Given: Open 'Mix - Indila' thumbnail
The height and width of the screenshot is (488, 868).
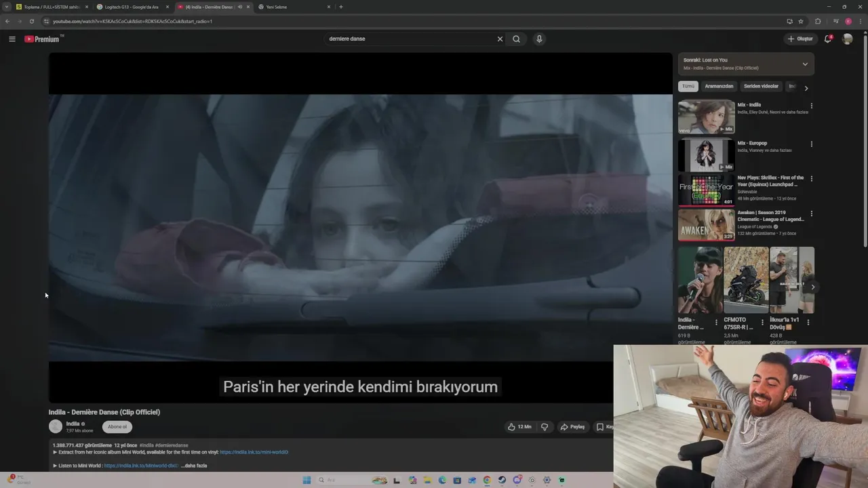Looking at the screenshot, I should coord(706,117).
